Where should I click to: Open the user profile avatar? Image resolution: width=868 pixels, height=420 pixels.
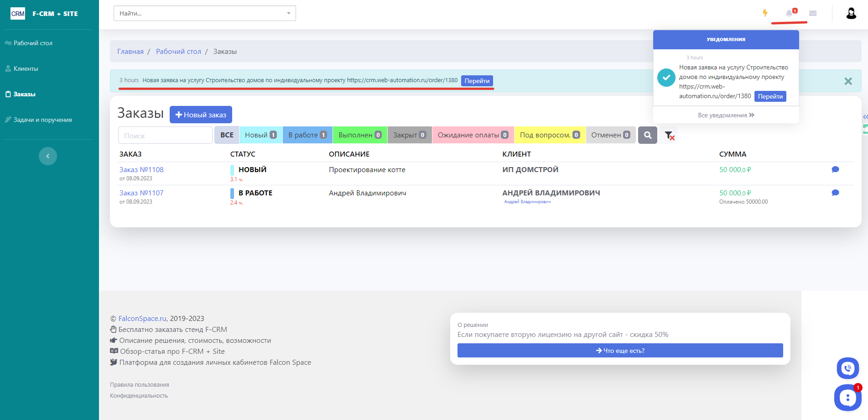(x=851, y=13)
